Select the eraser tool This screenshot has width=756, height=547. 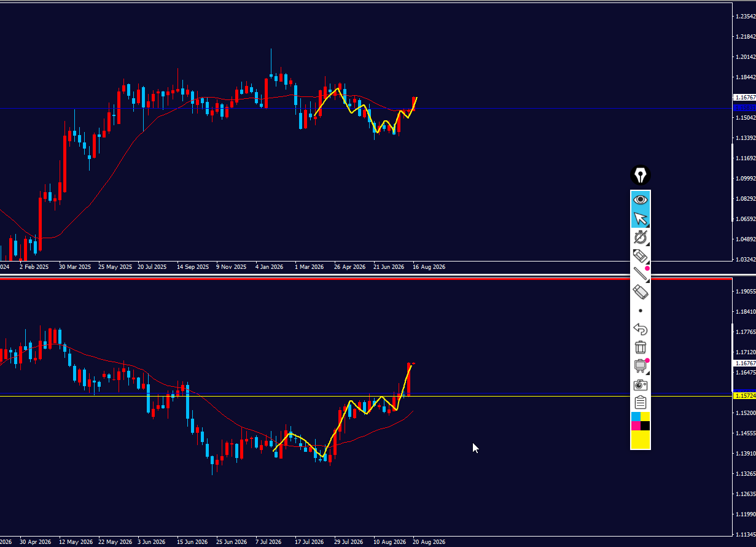click(641, 292)
